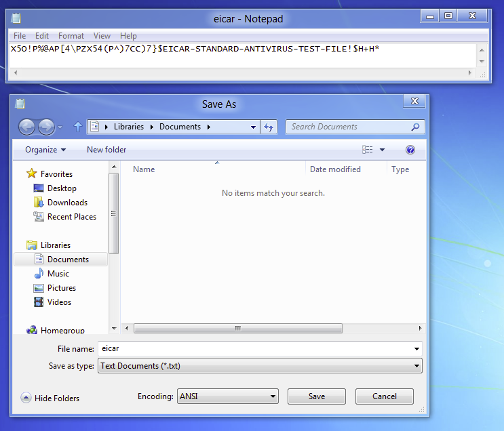This screenshot has height=431, width=504.
Task: Click the Save button
Action: click(317, 396)
